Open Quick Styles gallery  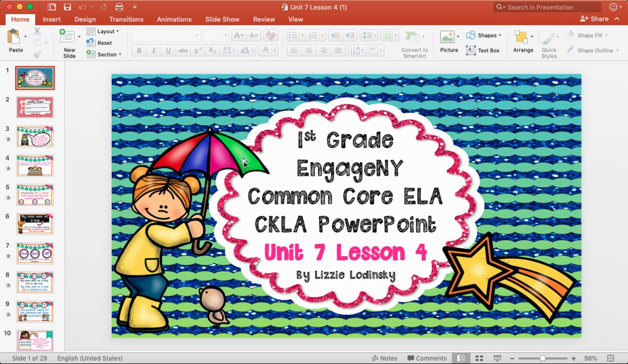coord(549,44)
